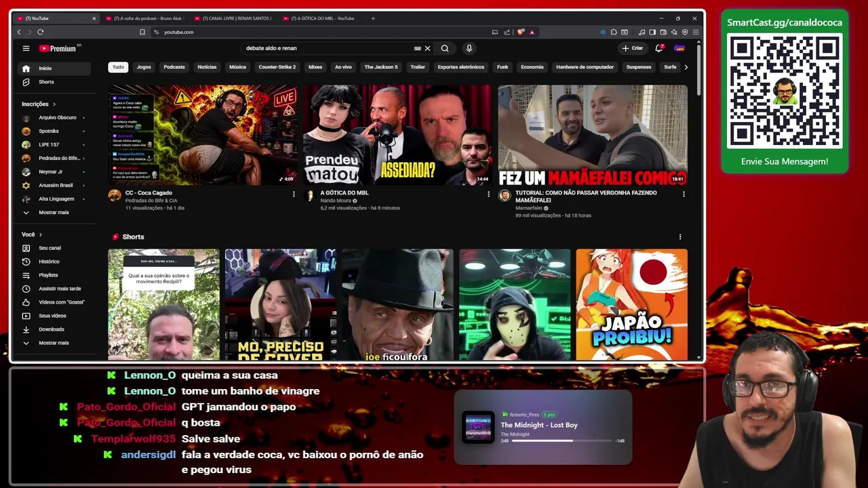Open Seus vídeos in the sidebar
This screenshot has height=488, width=868.
click(x=54, y=316)
